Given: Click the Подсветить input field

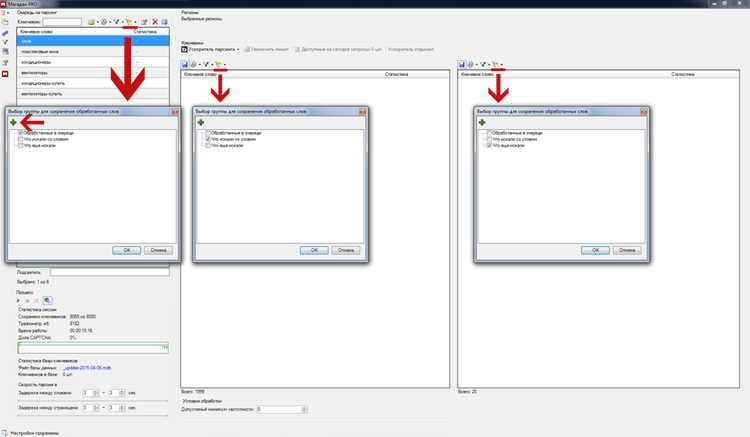Looking at the screenshot, I should click(x=110, y=272).
